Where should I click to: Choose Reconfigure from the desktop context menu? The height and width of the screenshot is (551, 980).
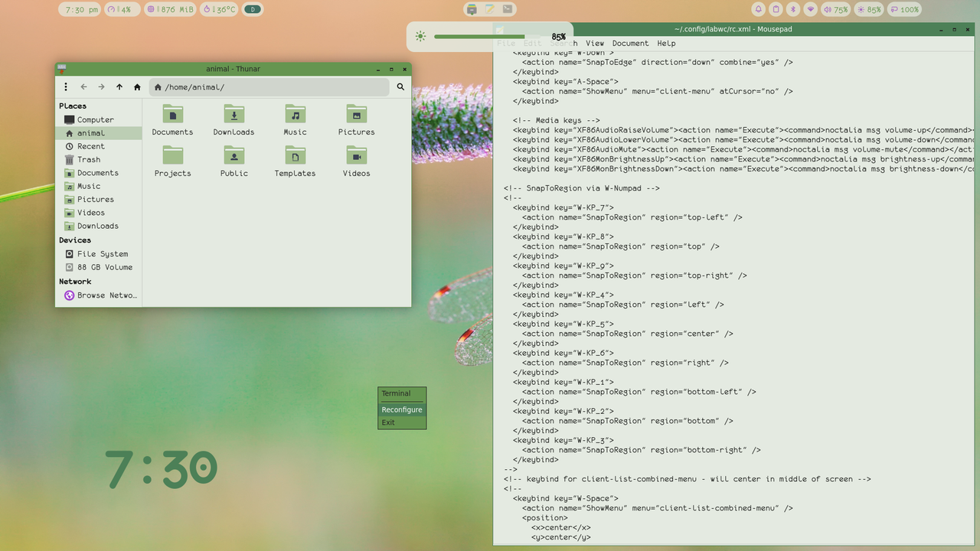tap(402, 409)
